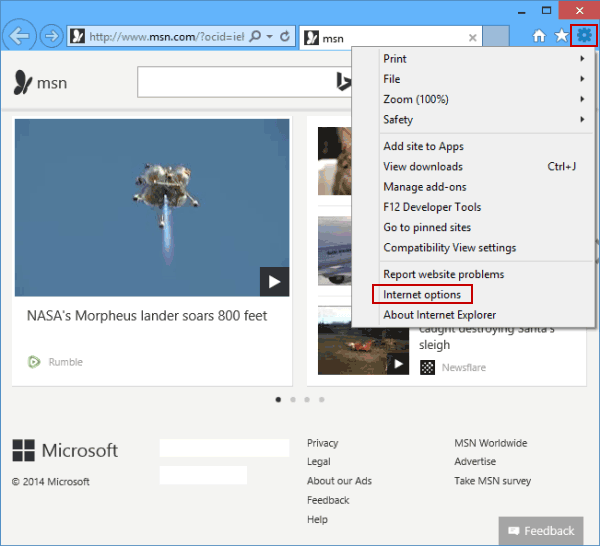Open the address bar autocomplete dropdown arrow
Image resolution: width=600 pixels, height=546 pixels.
pyautogui.click(x=270, y=37)
